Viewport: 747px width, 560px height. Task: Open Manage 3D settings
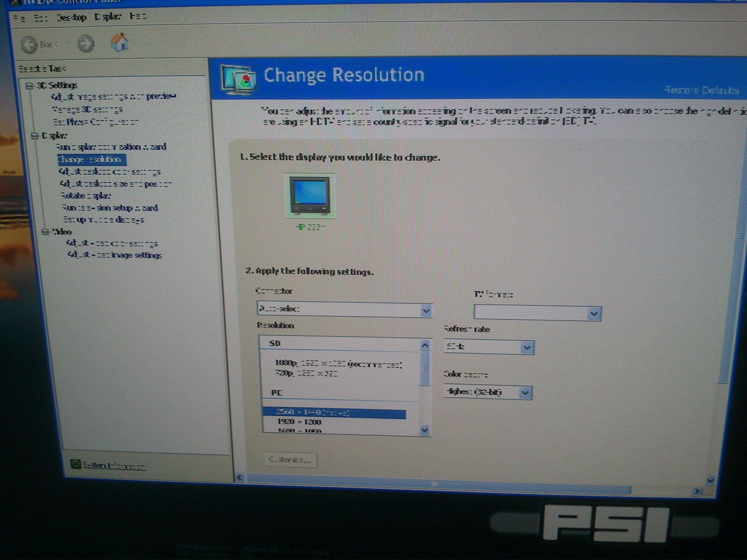coord(87,110)
